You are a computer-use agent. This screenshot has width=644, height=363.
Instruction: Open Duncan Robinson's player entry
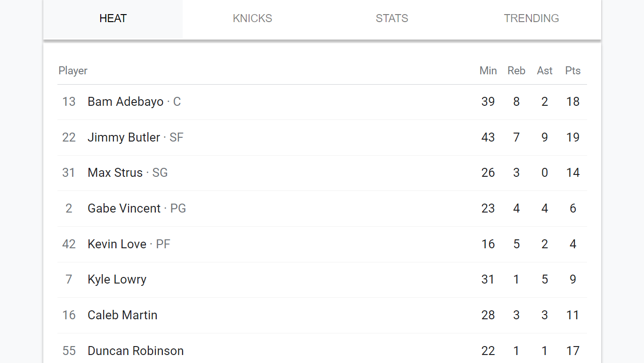(136, 351)
